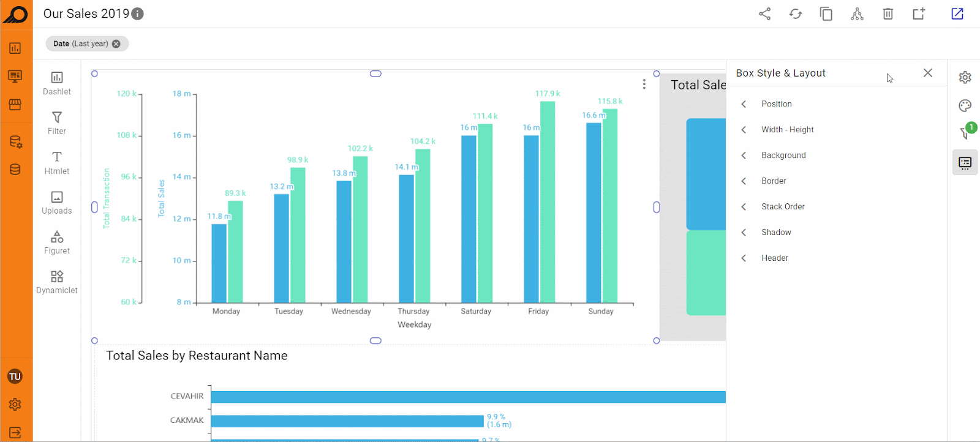Image resolution: width=980 pixels, height=442 pixels.
Task: Open the hierarchy tree icon in top toolbar
Action: click(x=857, y=13)
